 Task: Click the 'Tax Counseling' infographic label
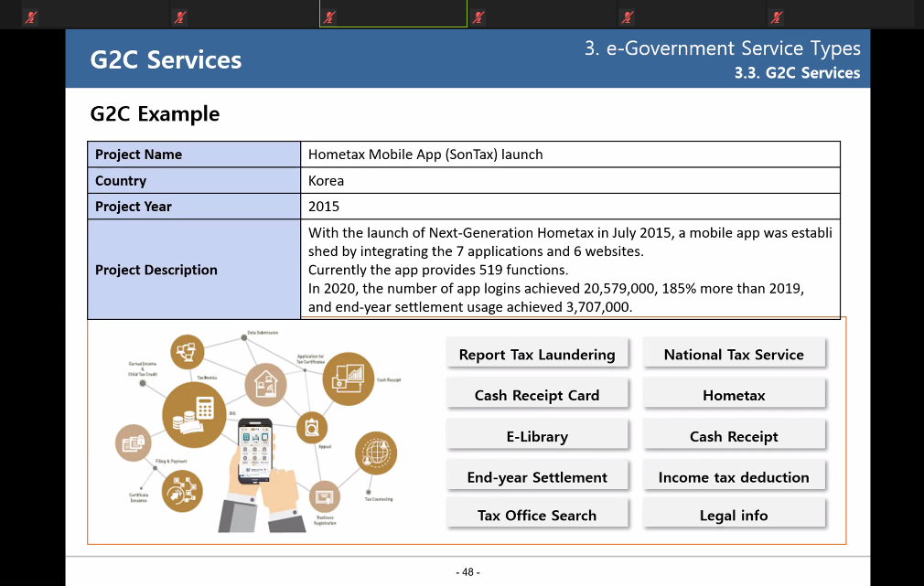[379, 499]
